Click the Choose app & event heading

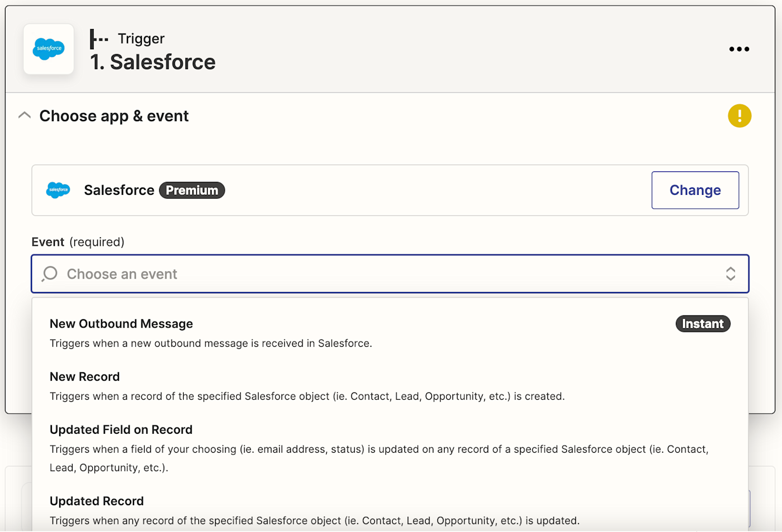(x=114, y=116)
